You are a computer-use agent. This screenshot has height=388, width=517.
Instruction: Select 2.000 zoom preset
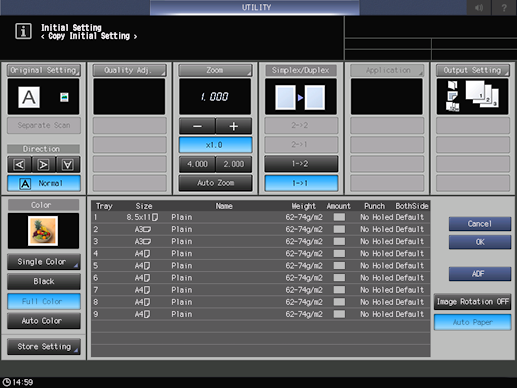pyautogui.click(x=234, y=164)
